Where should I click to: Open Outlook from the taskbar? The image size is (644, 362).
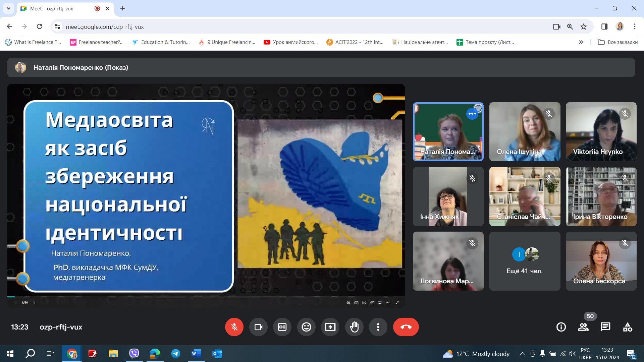pyautogui.click(x=217, y=354)
